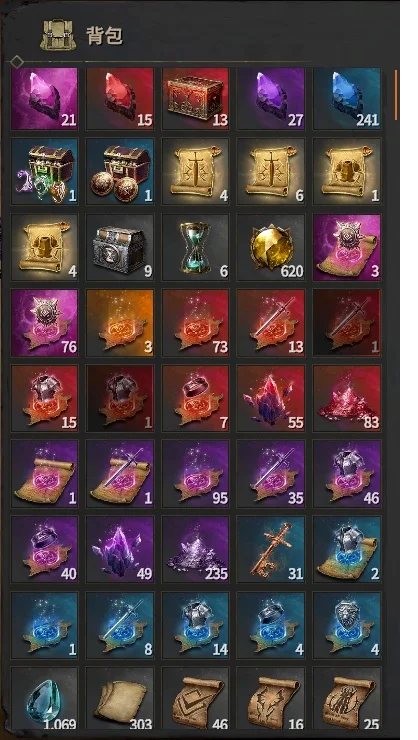The image size is (418, 740).
Task: Select the pink crystal with count 21
Action: click(44, 99)
